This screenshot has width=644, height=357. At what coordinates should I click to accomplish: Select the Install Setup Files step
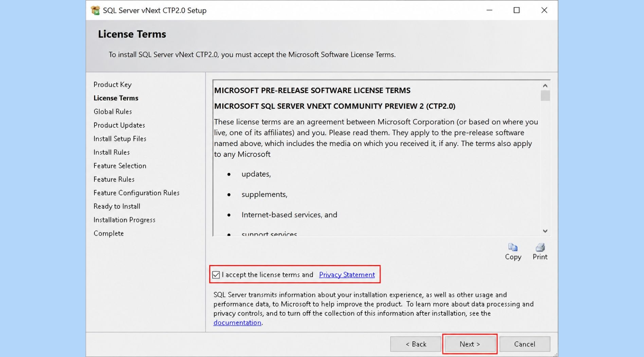pyautogui.click(x=120, y=139)
